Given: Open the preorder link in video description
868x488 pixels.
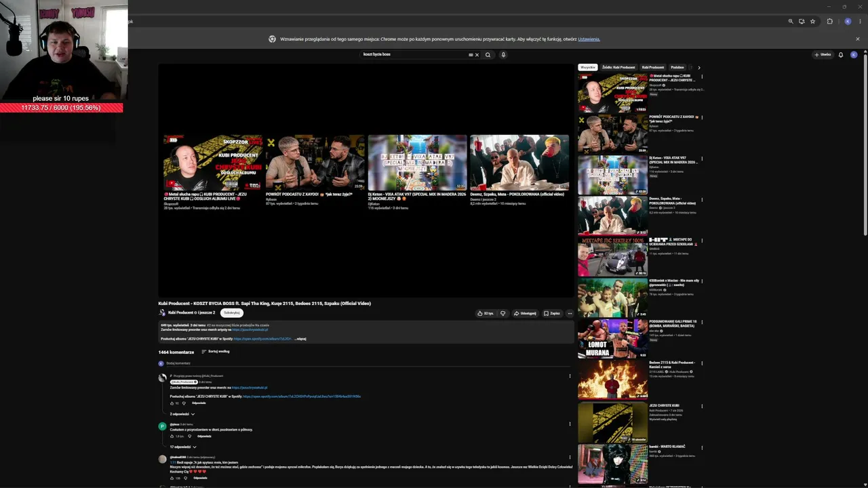Looking at the screenshot, I should [x=250, y=330].
